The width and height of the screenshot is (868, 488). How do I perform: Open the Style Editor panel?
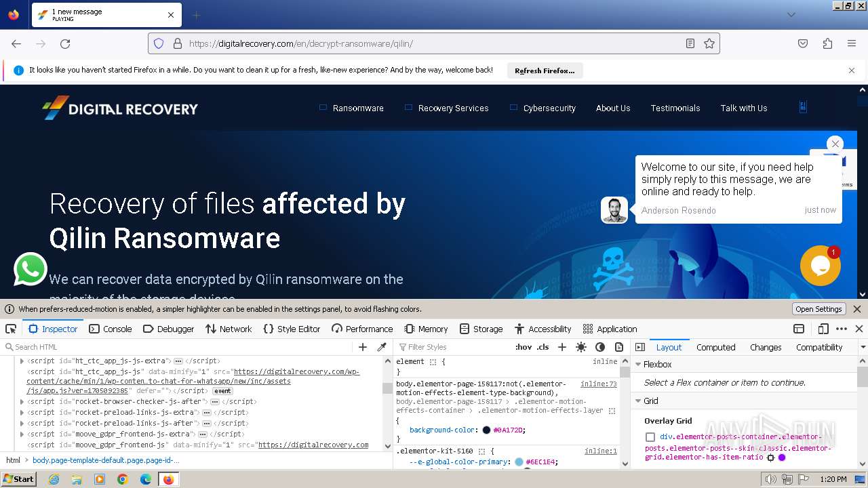292,329
